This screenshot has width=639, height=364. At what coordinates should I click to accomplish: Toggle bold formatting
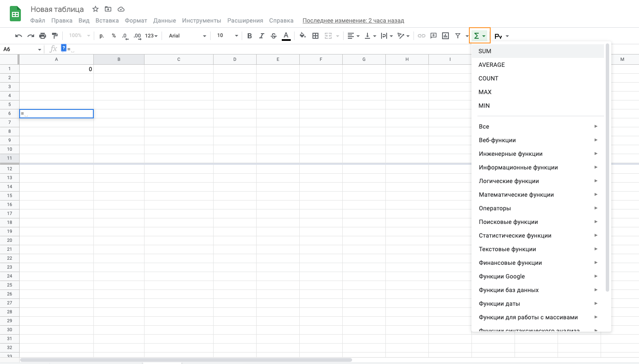[249, 36]
